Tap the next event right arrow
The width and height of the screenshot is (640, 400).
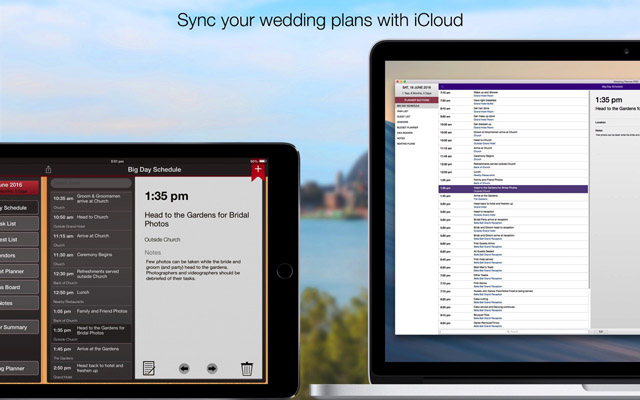click(x=212, y=369)
